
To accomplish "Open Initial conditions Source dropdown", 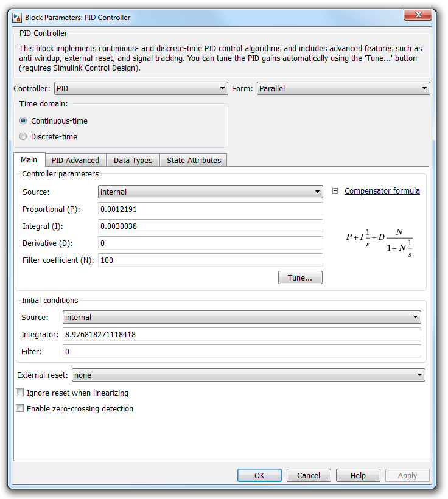I will (242, 317).
